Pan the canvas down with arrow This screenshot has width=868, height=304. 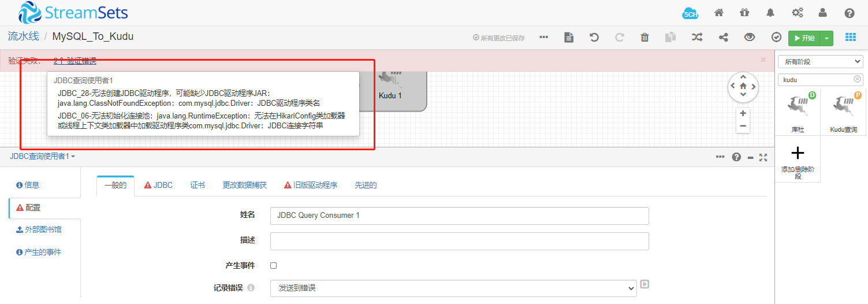coord(743,95)
